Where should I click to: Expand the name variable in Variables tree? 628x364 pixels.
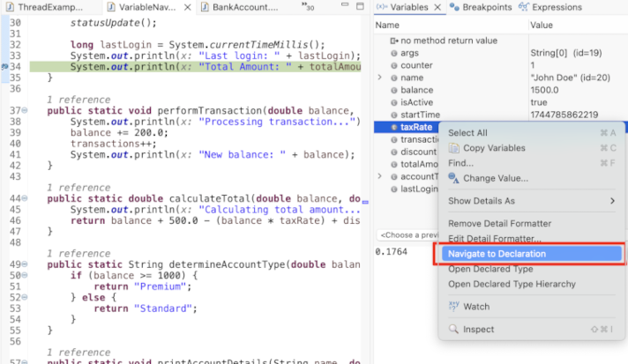pyautogui.click(x=380, y=78)
